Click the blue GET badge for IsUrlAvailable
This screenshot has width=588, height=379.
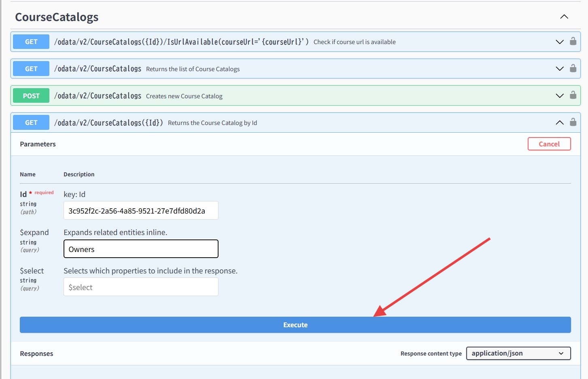click(31, 42)
